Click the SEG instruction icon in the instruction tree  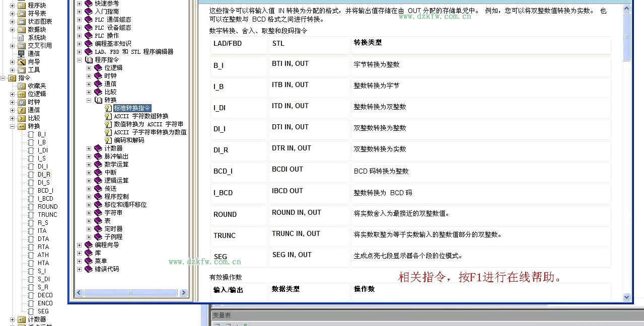coord(31,311)
